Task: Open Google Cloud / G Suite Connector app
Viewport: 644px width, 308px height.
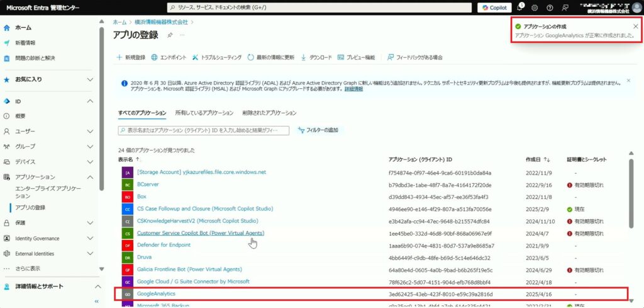Action: tap(193, 282)
